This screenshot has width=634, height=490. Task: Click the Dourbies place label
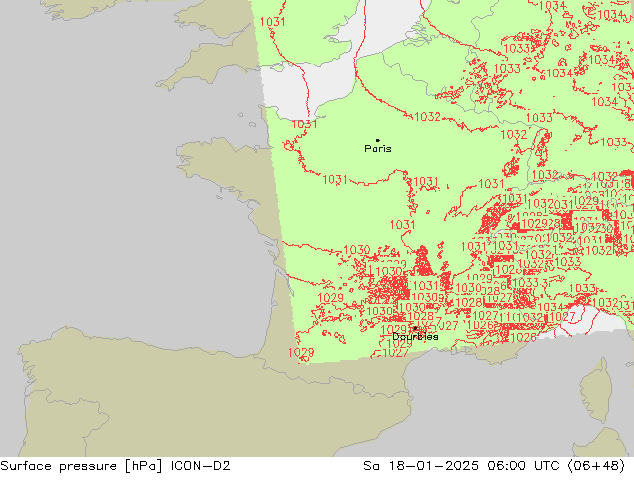click(415, 336)
